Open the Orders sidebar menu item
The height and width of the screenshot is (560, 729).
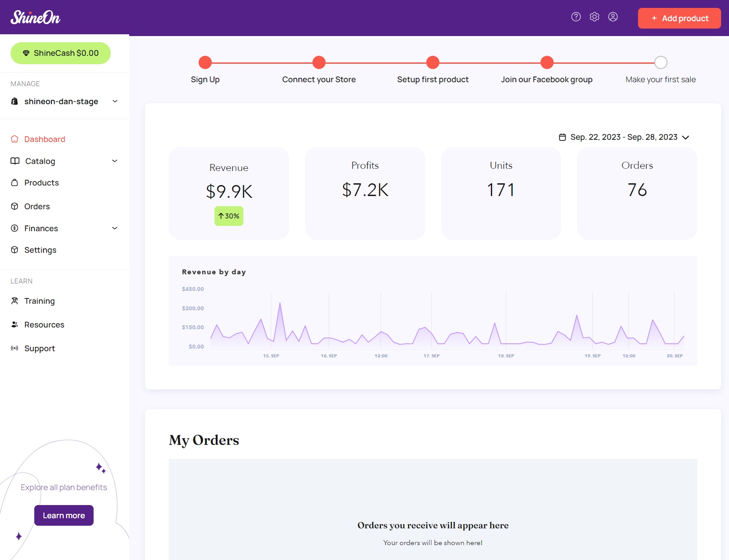tap(37, 206)
